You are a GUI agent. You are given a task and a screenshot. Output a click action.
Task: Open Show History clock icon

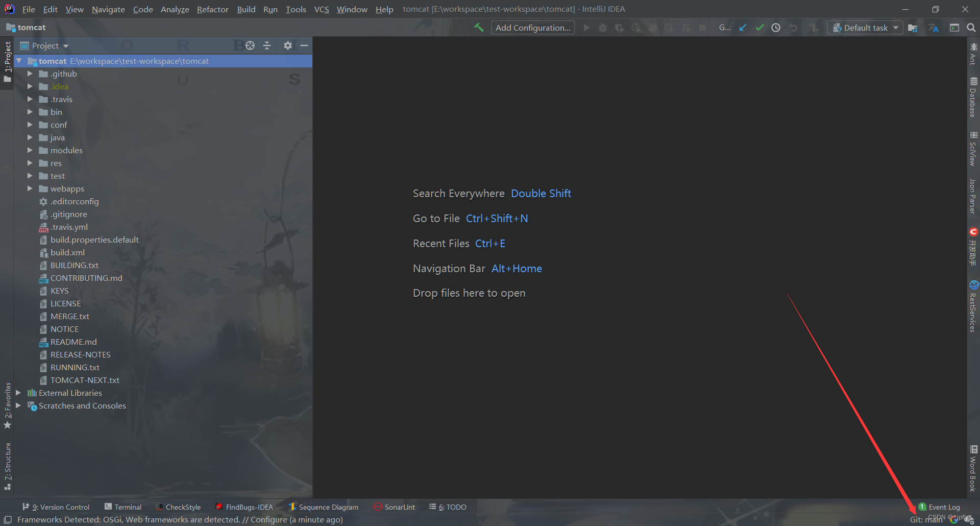(776, 28)
